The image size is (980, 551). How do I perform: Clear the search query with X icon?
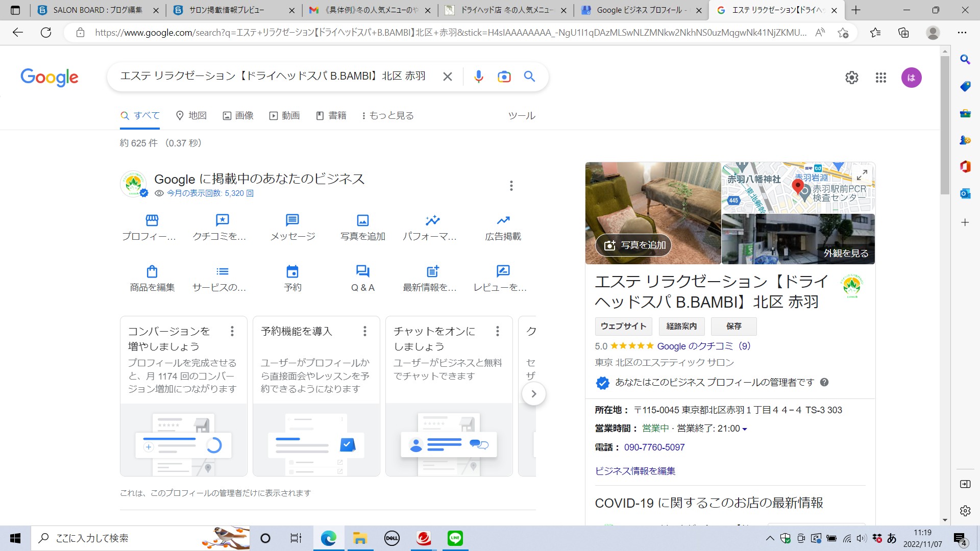pos(447,77)
